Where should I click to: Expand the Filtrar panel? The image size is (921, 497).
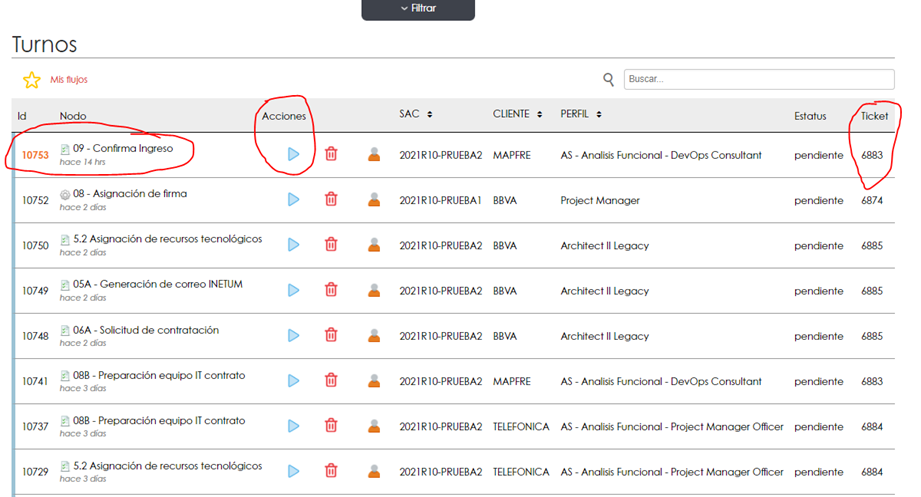point(418,9)
